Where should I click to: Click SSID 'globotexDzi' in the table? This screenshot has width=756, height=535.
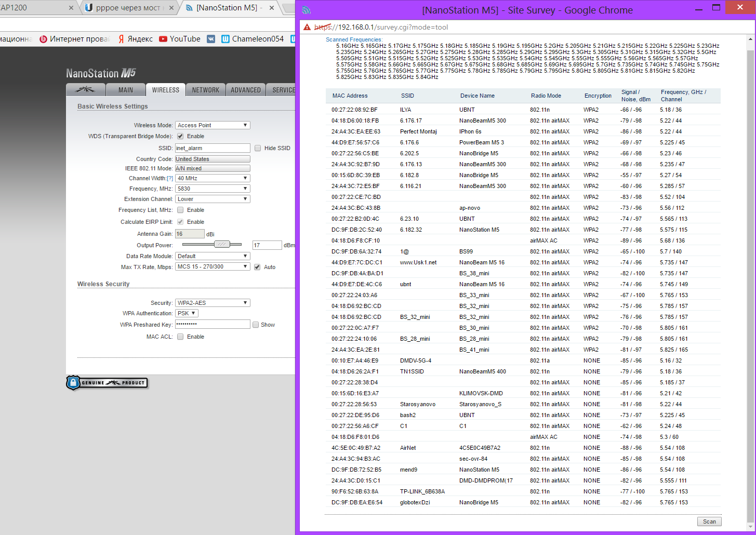click(415, 502)
